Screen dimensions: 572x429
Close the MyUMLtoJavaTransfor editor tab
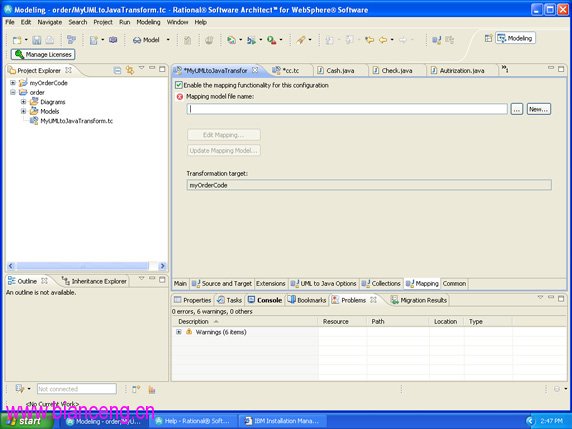[x=255, y=70]
